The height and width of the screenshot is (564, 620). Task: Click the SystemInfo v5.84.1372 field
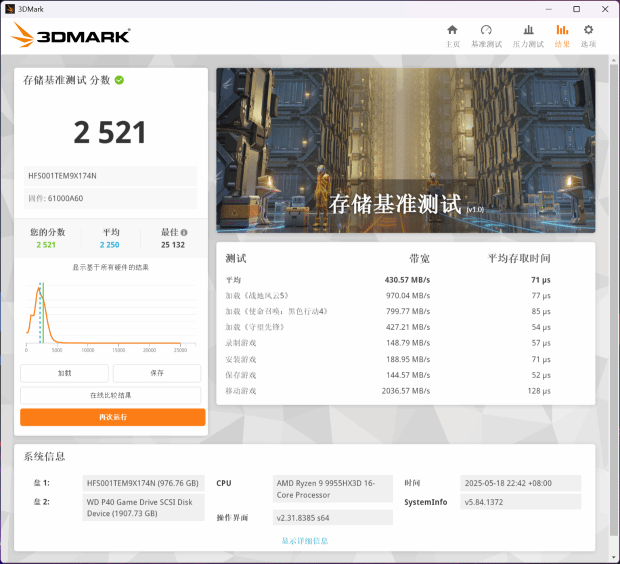(521, 502)
